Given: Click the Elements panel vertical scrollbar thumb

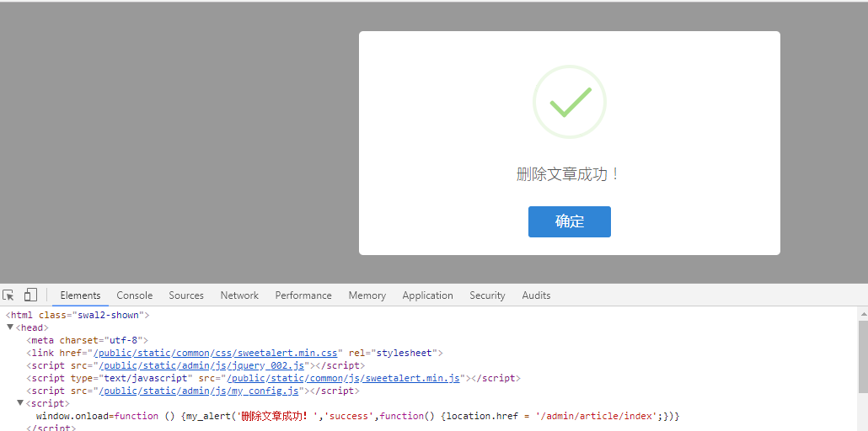Looking at the screenshot, I should tap(863, 357).
